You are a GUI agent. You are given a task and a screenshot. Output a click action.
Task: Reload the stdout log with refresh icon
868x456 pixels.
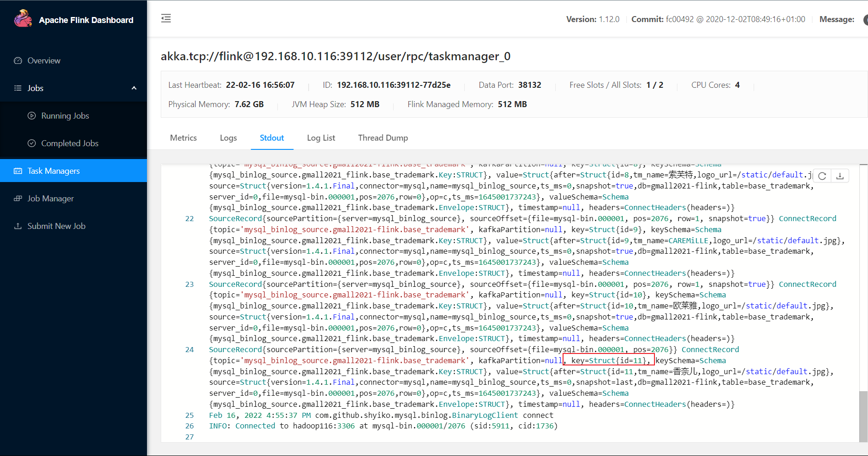click(x=822, y=176)
